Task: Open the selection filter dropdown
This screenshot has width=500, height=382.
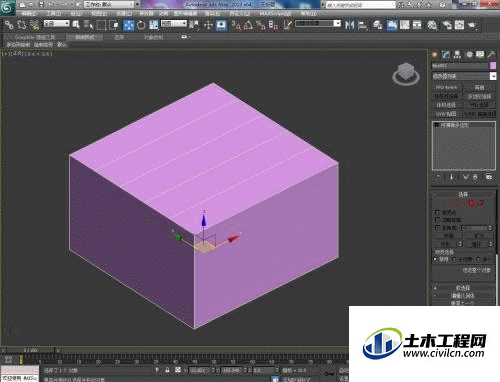Action: (x=57, y=24)
